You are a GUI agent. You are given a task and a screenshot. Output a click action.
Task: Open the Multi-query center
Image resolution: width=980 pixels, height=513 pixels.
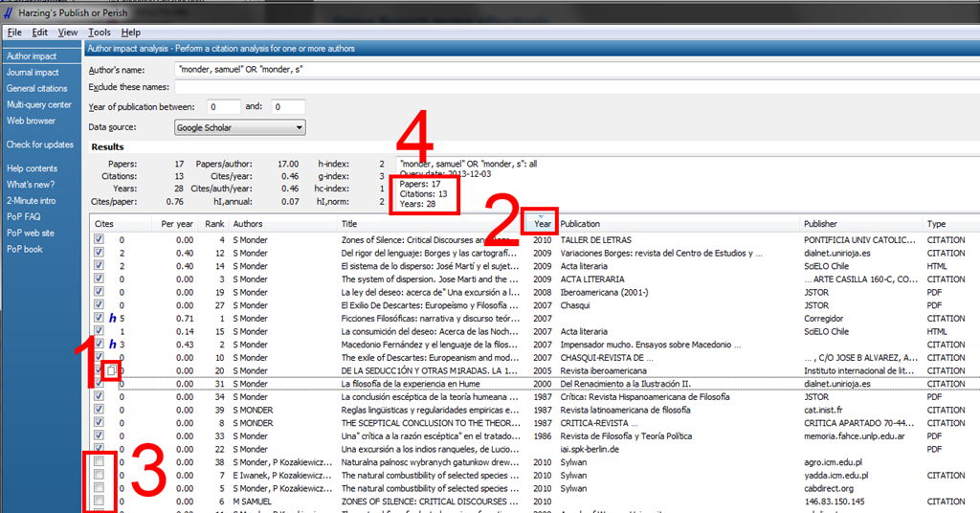coord(39,105)
